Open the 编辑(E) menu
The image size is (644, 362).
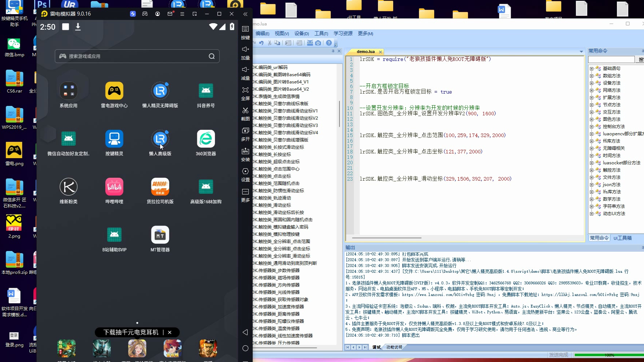262,33
